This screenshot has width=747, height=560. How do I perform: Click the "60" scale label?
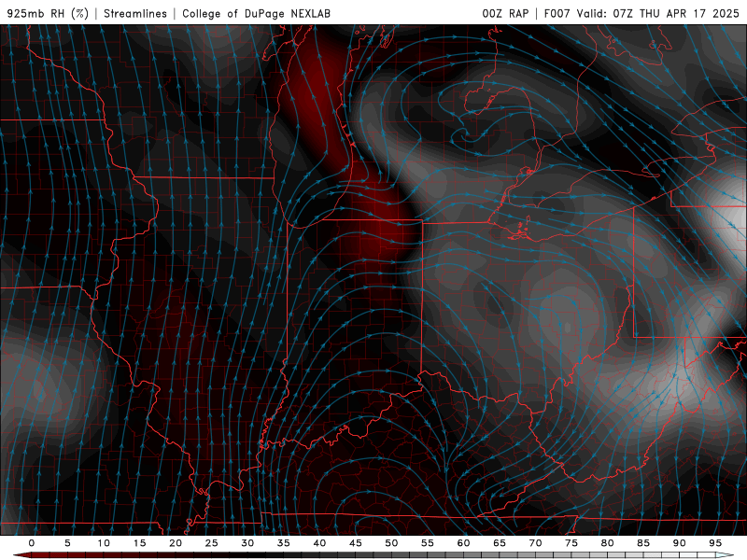pos(463,543)
